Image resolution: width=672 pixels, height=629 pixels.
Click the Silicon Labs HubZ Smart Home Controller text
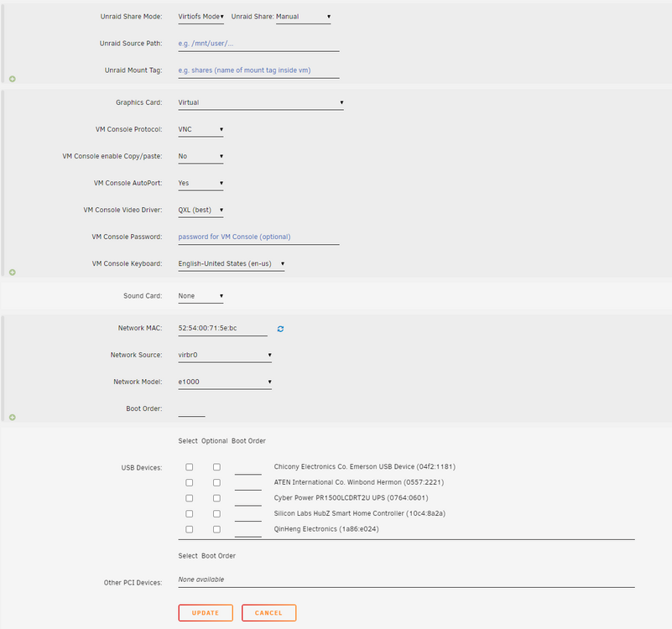click(360, 513)
